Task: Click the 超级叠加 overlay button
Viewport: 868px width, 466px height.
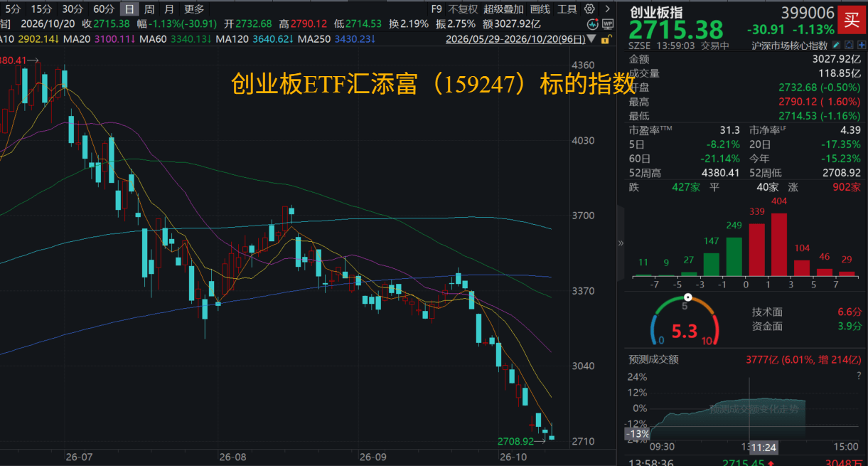Action: pos(503,9)
